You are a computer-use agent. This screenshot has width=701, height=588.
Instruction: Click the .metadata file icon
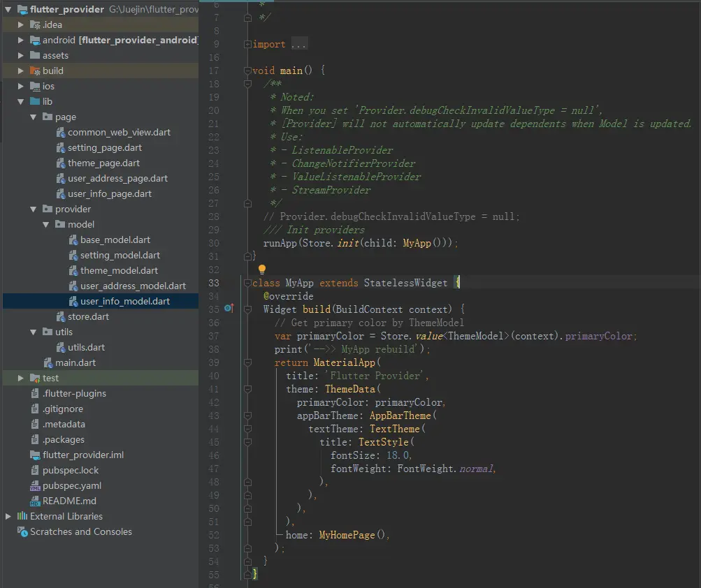point(35,424)
